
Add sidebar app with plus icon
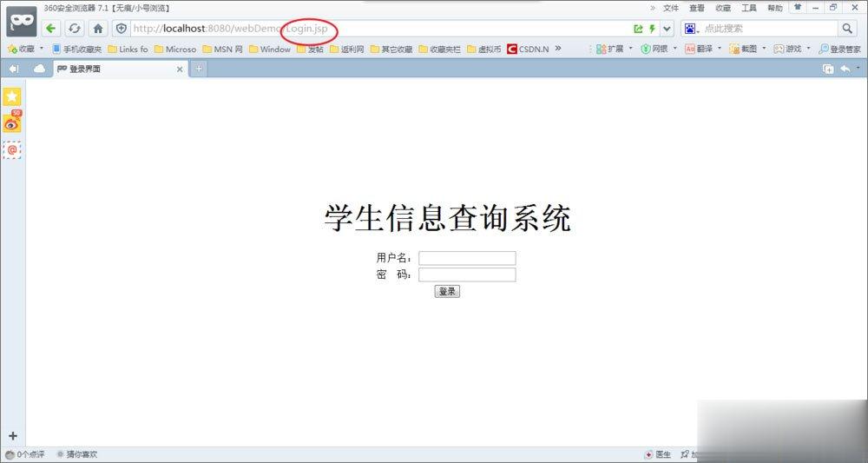click(x=13, y=436)
